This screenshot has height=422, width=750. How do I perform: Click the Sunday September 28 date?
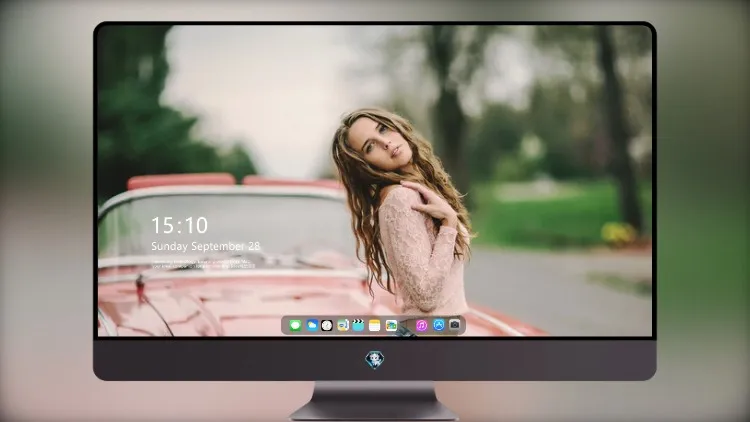point(206,246)
